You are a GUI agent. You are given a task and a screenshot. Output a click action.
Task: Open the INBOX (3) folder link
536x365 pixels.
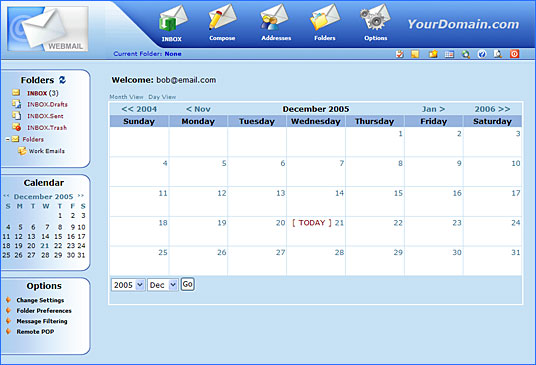43,93
